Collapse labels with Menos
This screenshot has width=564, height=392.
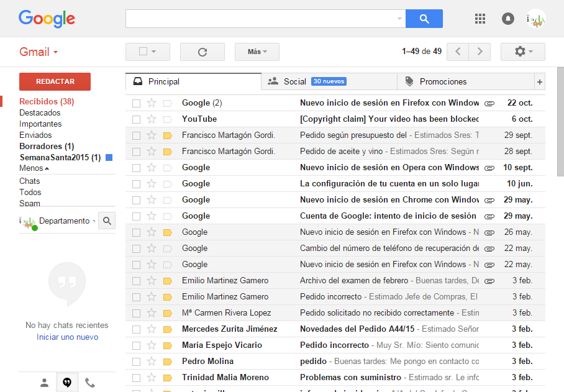pyautogui.click(x=34, y=168)
